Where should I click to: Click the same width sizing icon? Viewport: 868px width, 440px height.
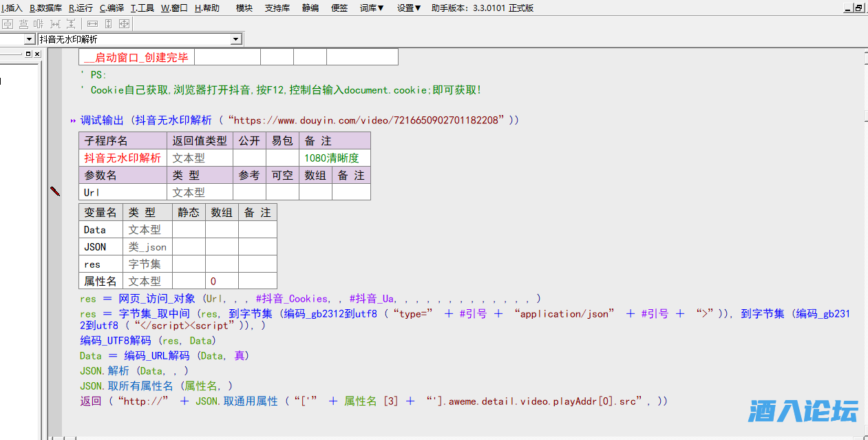(x=92, y=23)
